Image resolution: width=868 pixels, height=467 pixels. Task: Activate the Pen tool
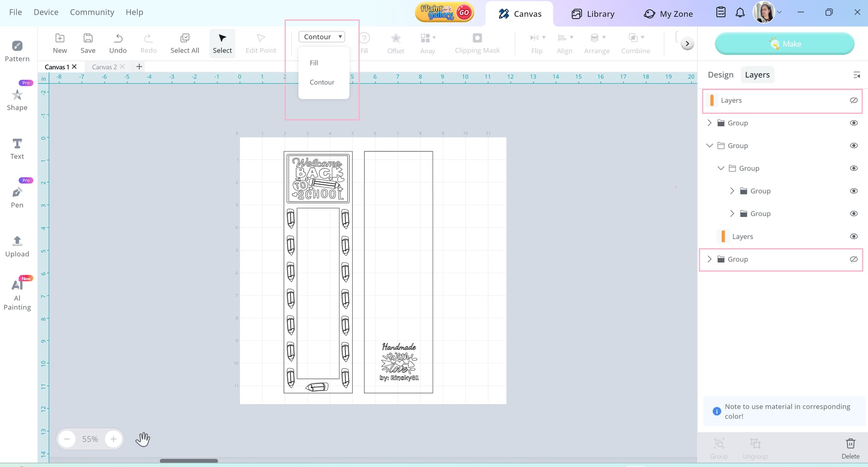(x=17, y=197)
